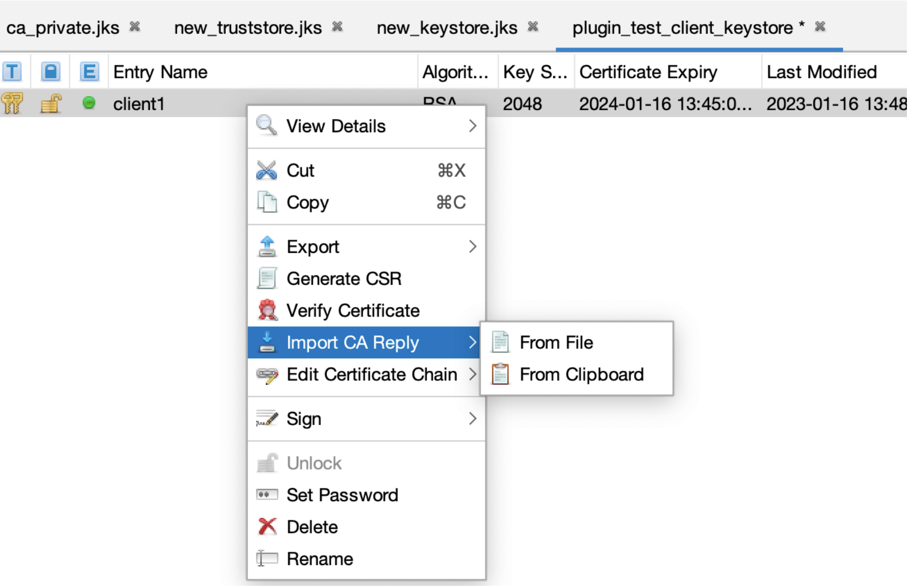
Task: Click the magnifier icon beside View Details
Action: click(266, 126)
